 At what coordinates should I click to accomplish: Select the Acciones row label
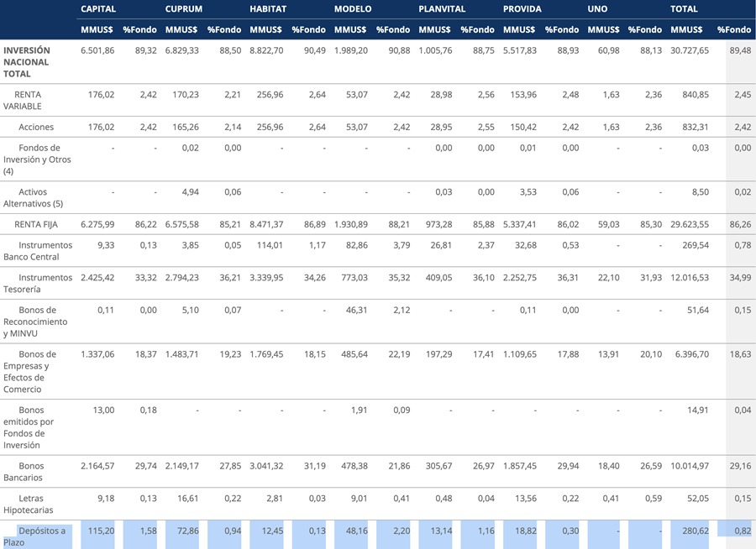(x=36, y=128)
